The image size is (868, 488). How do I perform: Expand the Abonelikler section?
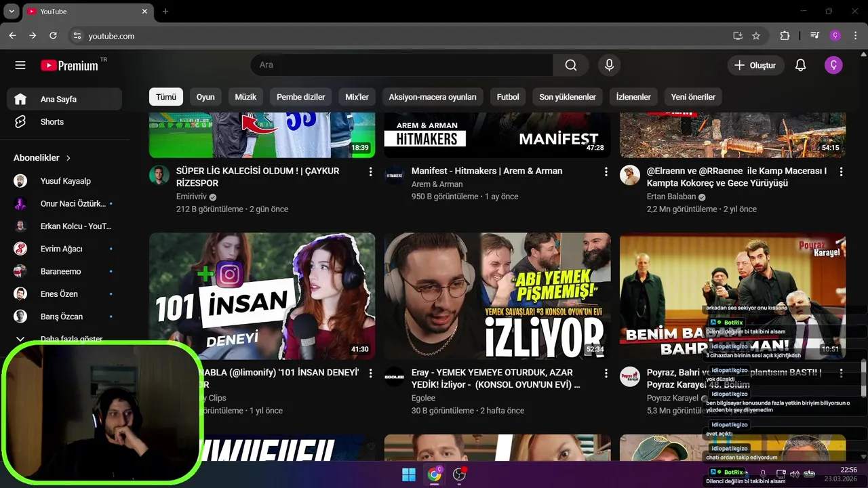[42, 157]
